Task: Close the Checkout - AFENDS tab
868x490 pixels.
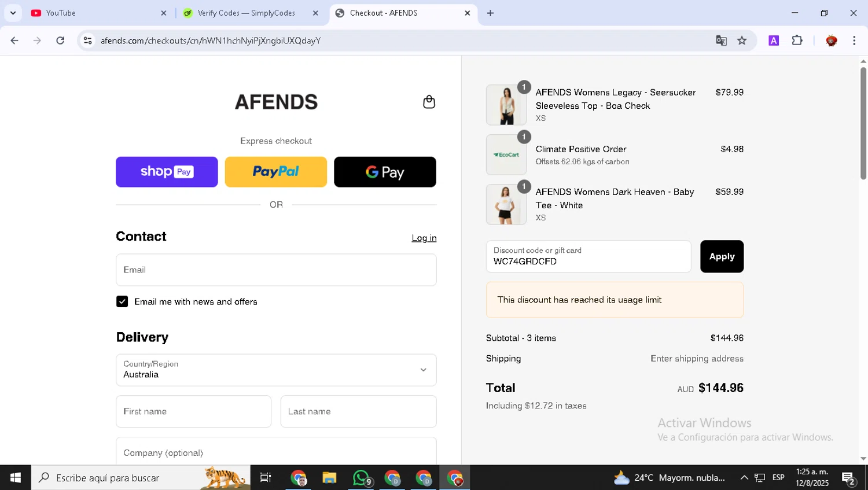Action: coord(468,13)
